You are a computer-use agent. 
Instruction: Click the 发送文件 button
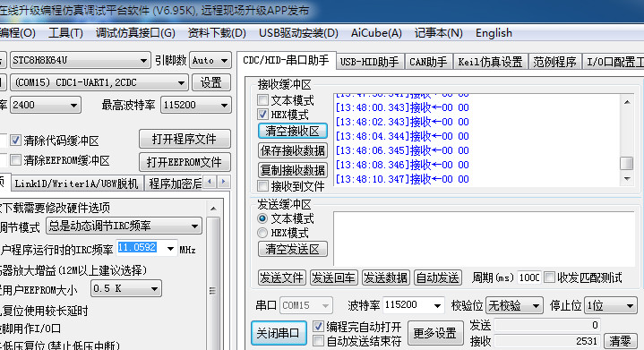(x=282, y=277)
